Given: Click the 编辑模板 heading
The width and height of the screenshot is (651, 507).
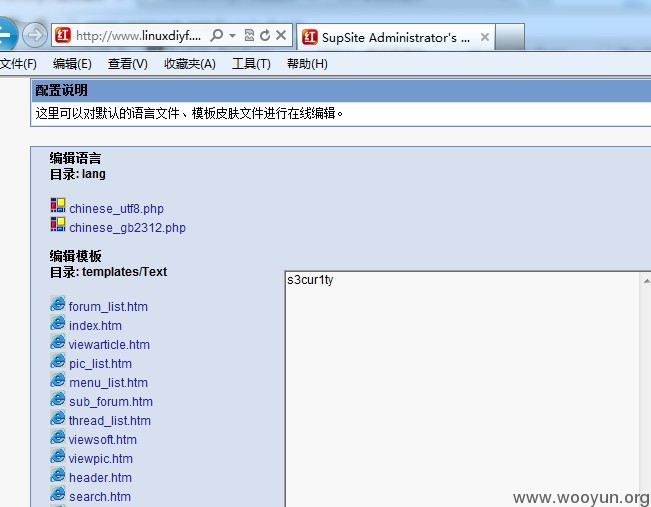Looking at the screenshot, I should (x=75, y=256).
